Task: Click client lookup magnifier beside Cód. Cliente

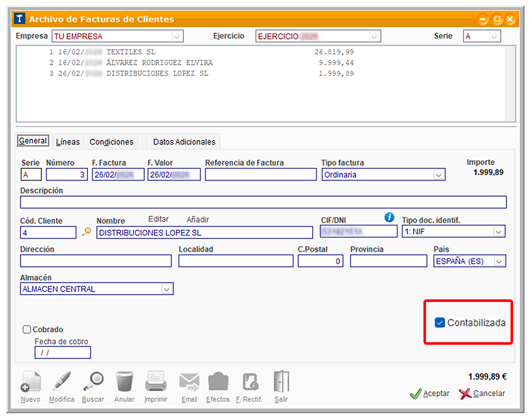Action: pos(86,232)
